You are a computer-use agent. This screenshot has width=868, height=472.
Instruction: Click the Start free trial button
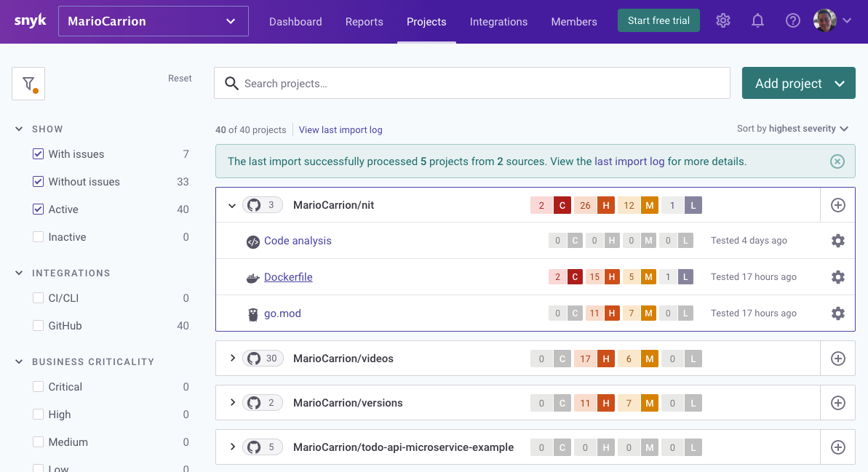tap(658, 20)
